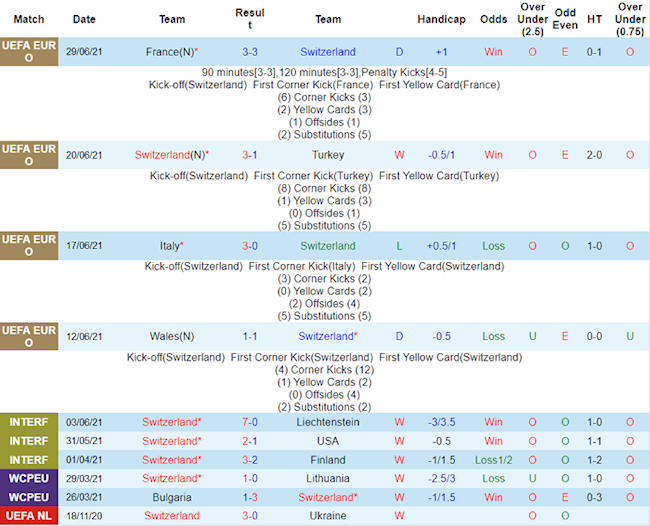
Task: Select WCPEU badge for 26/03/21 match
Action: (29, 497)
